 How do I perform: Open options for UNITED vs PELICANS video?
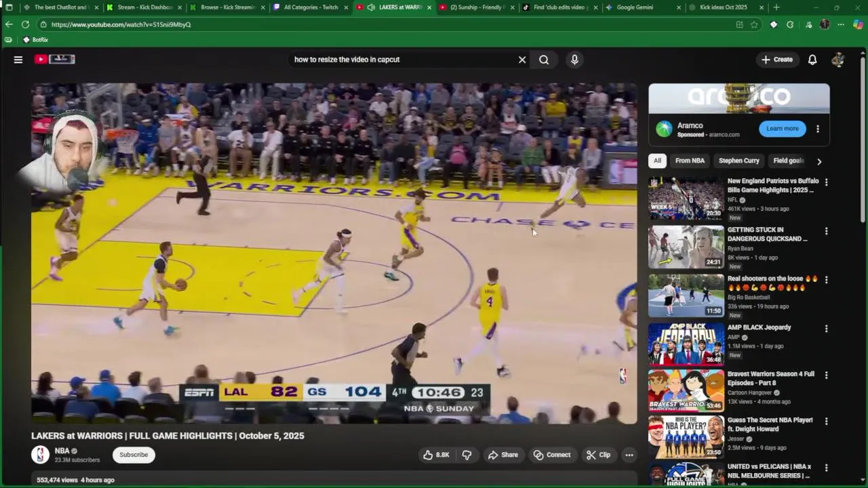(826, 468)
